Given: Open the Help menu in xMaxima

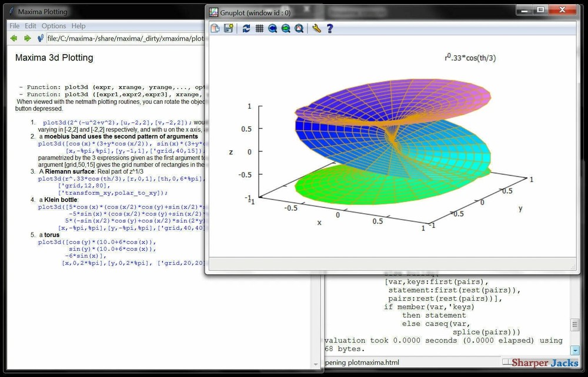Looking at the screenshot, I should 78,26.
